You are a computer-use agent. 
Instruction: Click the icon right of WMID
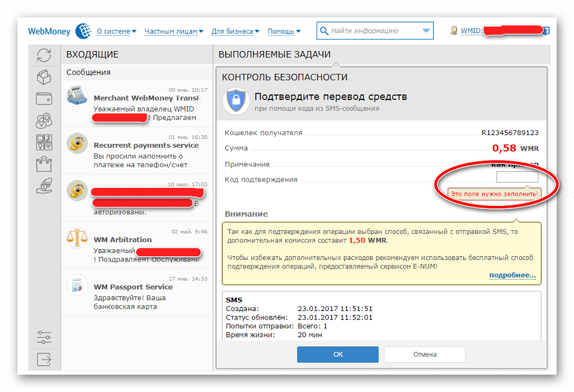pyautogui.click(x=546, y=31)
